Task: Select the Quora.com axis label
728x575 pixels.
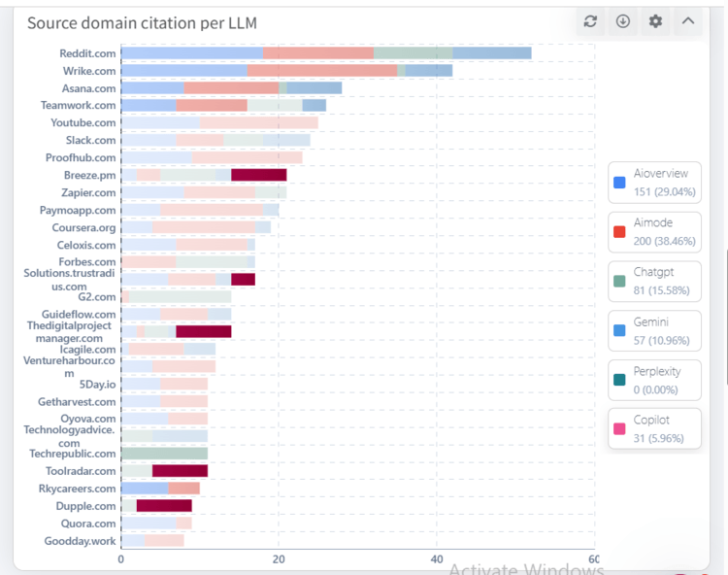Action: click(88, 524)
